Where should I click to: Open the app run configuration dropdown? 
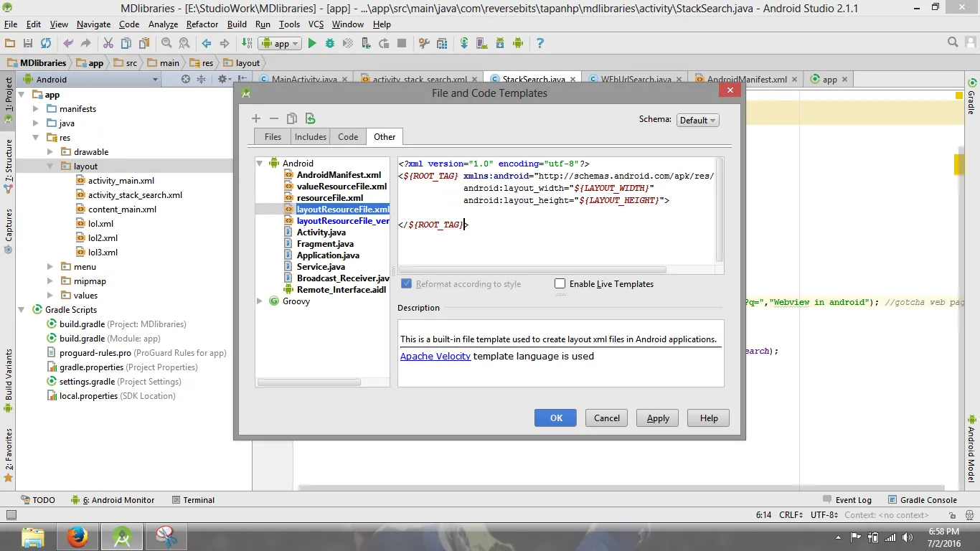pos(281,44)
